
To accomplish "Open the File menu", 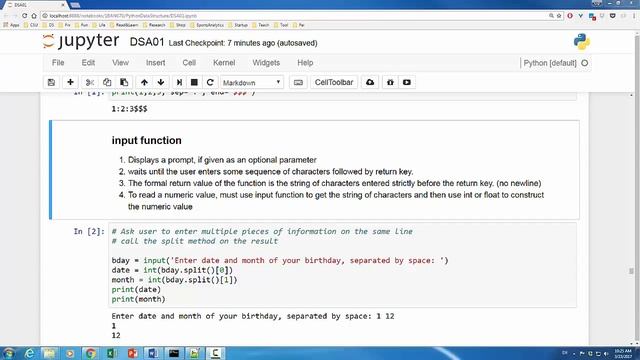I will click(x=58, y=63).
